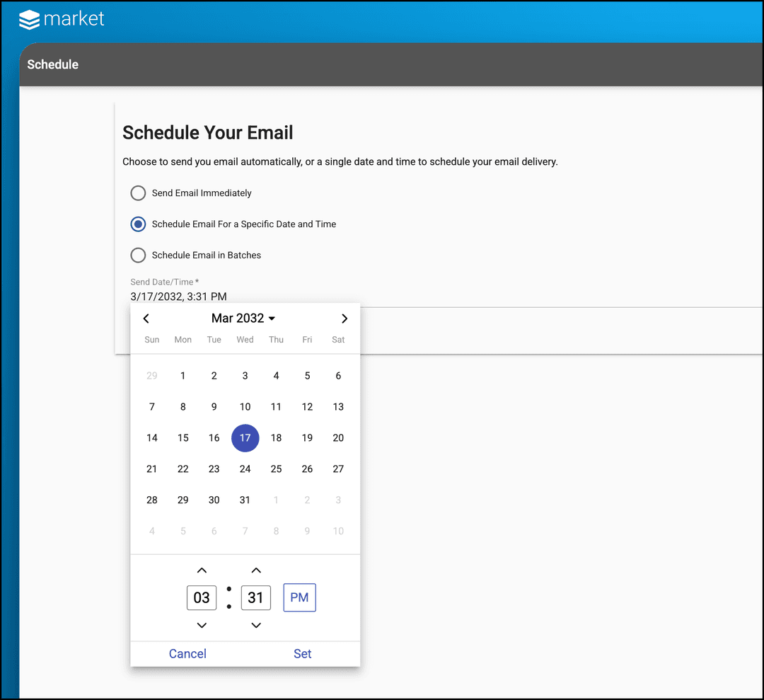Increase the minutes with up arrow
The height and width of the screenshot is (700, 764).
pos(256,570)
